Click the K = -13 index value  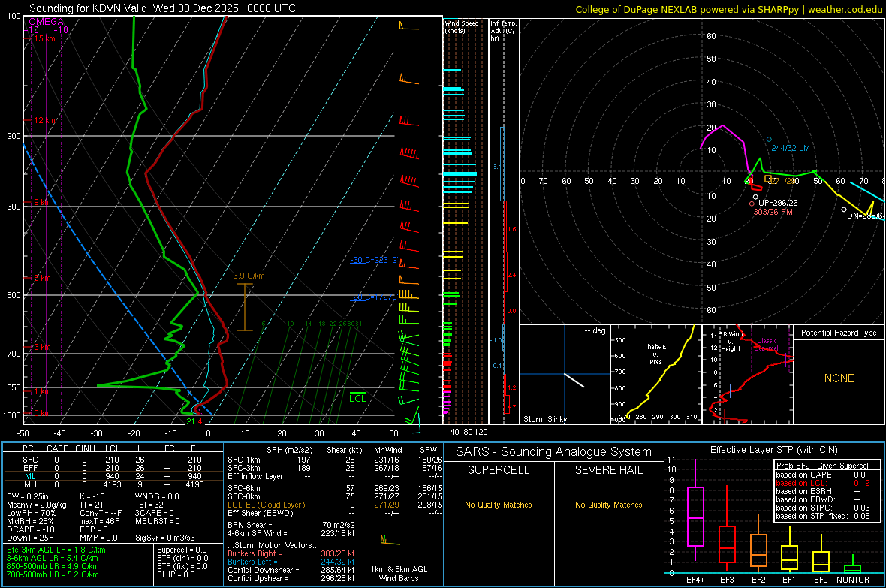coord(92,496)
